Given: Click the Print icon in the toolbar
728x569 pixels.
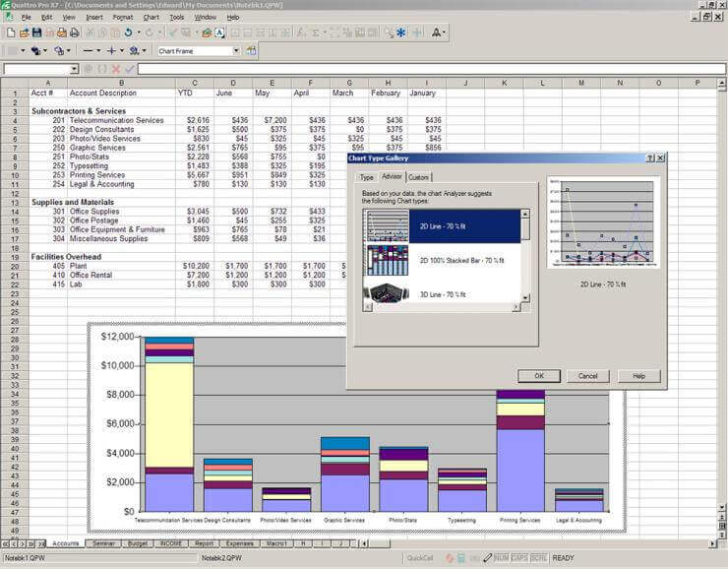Looking at the screenshot, I should (75, 32).
